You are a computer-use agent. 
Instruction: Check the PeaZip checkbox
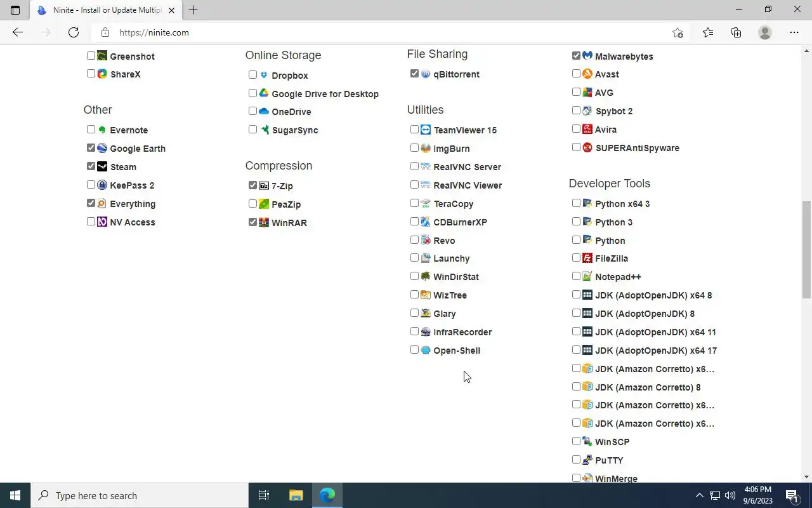pos(252,203)
